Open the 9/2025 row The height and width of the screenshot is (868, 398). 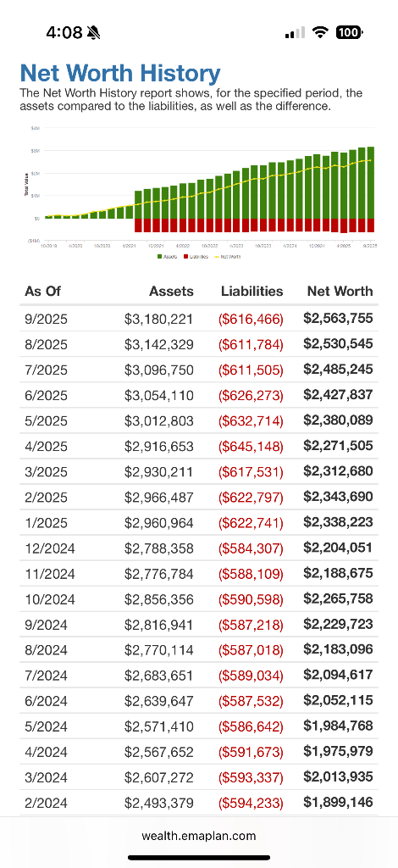199,319
